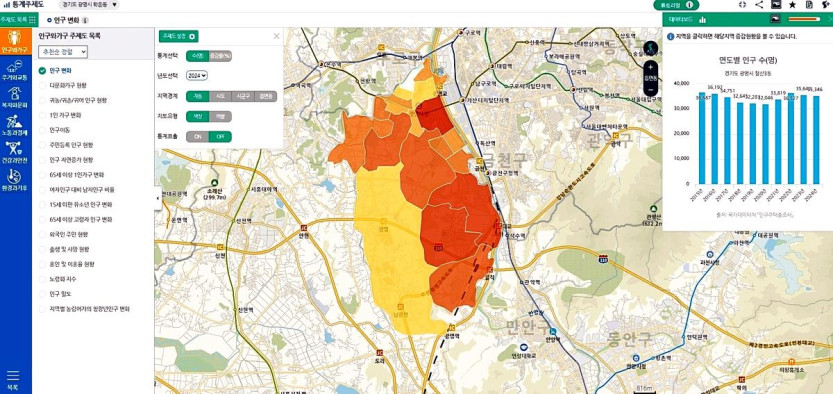
Task: Set map type to 색상
Action: 198,116
